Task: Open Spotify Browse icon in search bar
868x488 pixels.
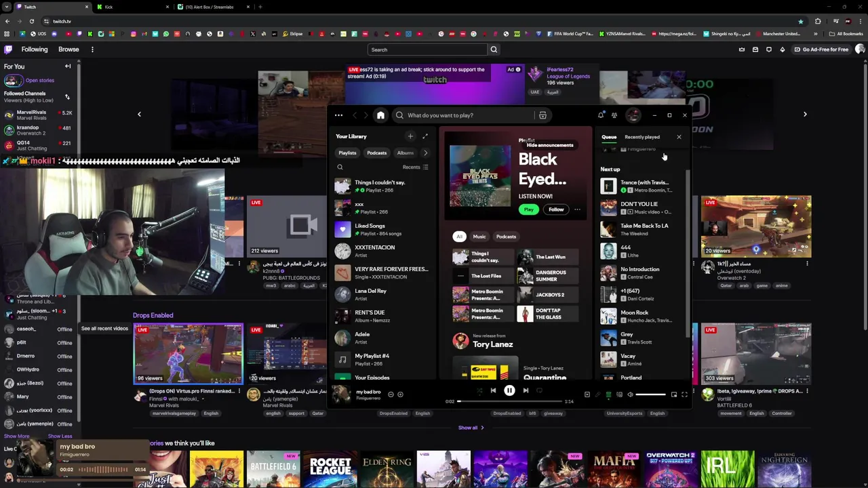Action: pos(542,115)
